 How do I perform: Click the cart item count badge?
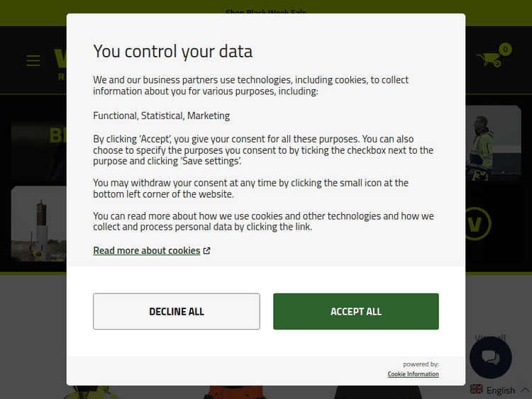coord(505,49)
